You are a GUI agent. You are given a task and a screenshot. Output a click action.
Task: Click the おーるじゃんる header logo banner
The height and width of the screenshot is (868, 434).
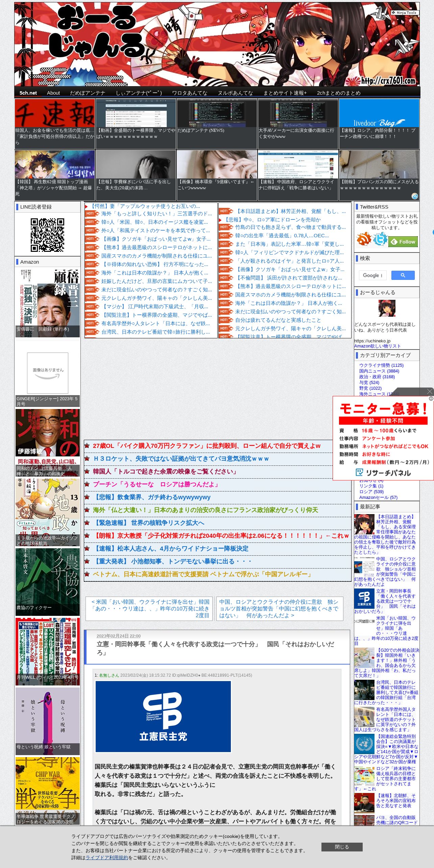coord(217,44)
